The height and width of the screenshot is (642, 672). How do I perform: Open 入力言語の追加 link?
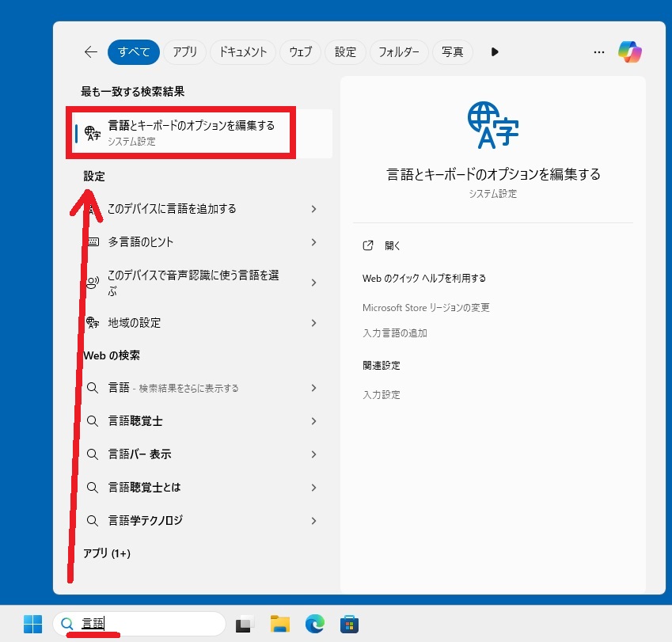point(395,333)
